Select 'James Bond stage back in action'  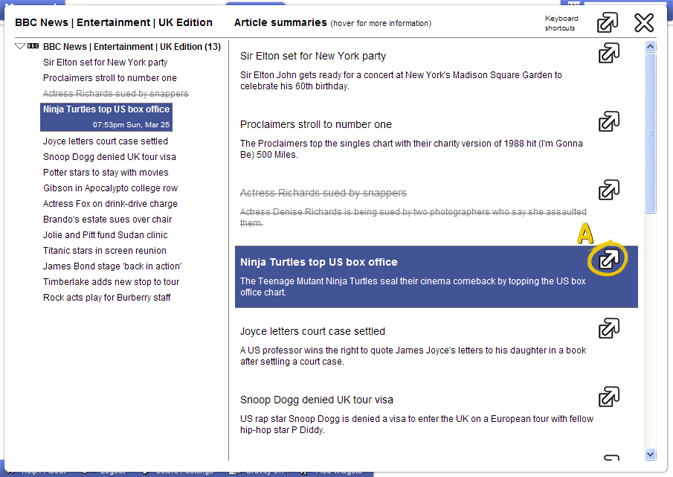tap(112, 266)
